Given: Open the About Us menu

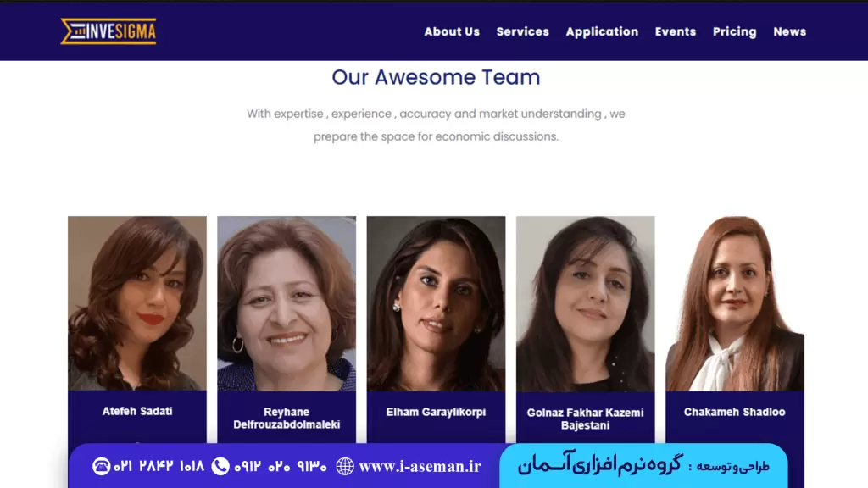Looking at the screenshot, I should coord(452,31).
